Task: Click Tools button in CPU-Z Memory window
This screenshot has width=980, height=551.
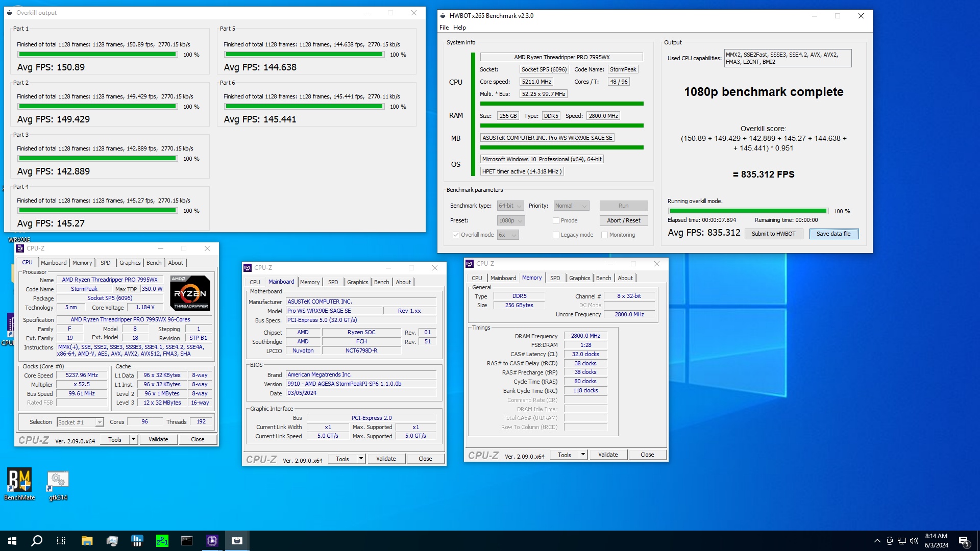Action: click(x=565, y=455)
